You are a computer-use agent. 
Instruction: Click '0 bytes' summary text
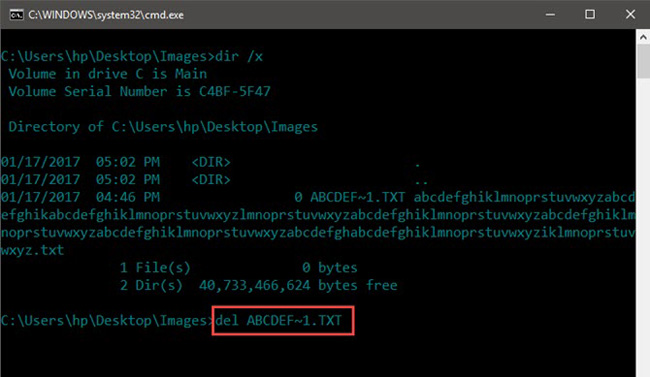330,268
